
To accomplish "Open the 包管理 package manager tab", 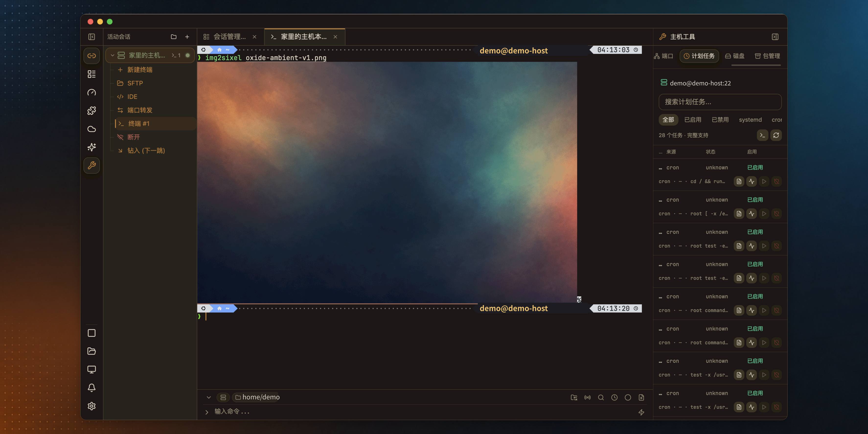I will (767, 56).
